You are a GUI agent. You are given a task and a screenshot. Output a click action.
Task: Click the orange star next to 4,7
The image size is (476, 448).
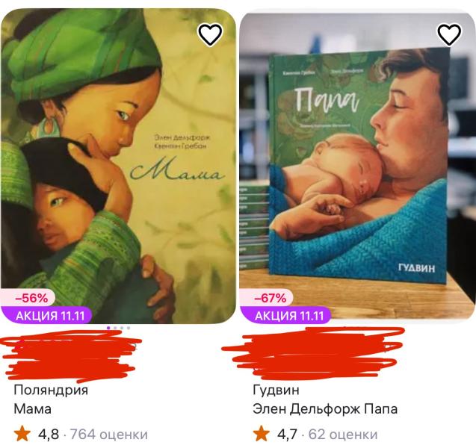(x=262, y=434)
